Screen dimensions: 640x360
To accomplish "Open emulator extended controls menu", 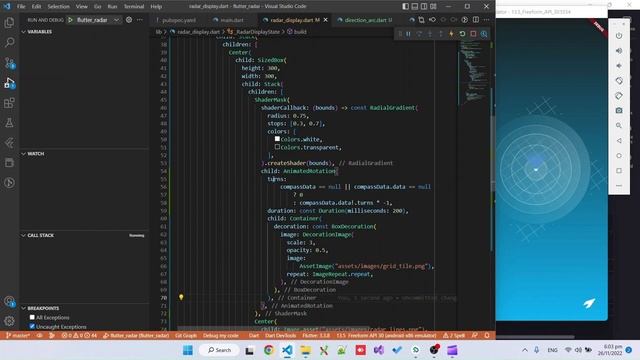I will click(x=619, y=186).
